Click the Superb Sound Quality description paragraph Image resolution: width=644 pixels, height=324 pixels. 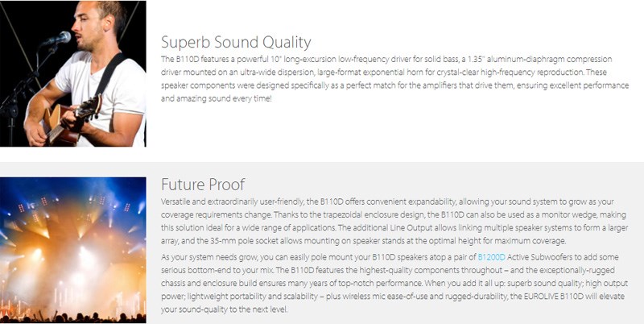pos(394,79)
